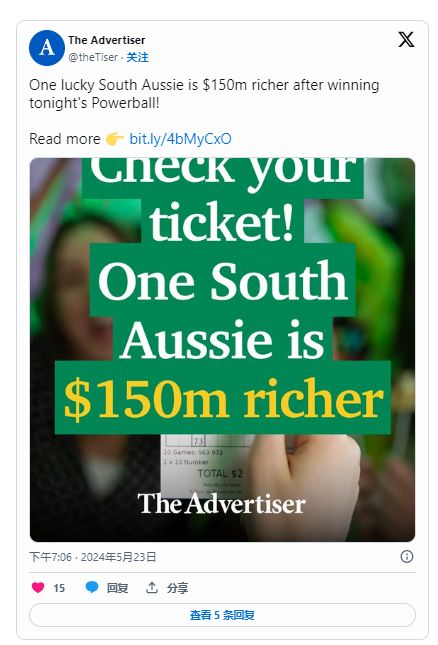Open the tweet info circle icon
Viewport: 438px width, 645px height.
click(x=406, y=557)
